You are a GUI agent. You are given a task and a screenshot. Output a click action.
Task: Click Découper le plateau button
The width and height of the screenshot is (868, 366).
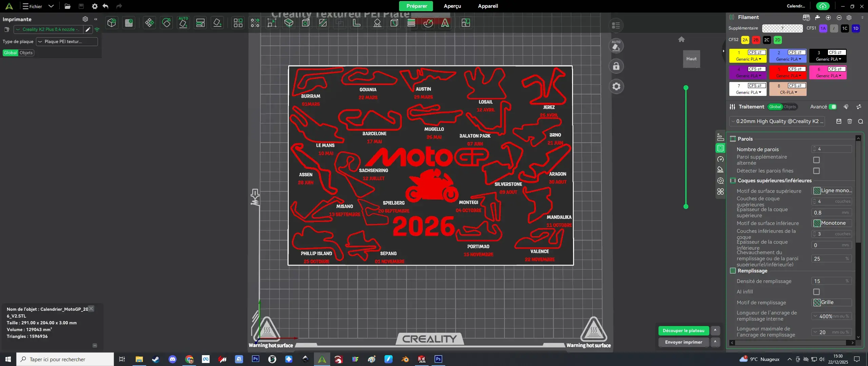pyautogui.click(x=684, y=331)
